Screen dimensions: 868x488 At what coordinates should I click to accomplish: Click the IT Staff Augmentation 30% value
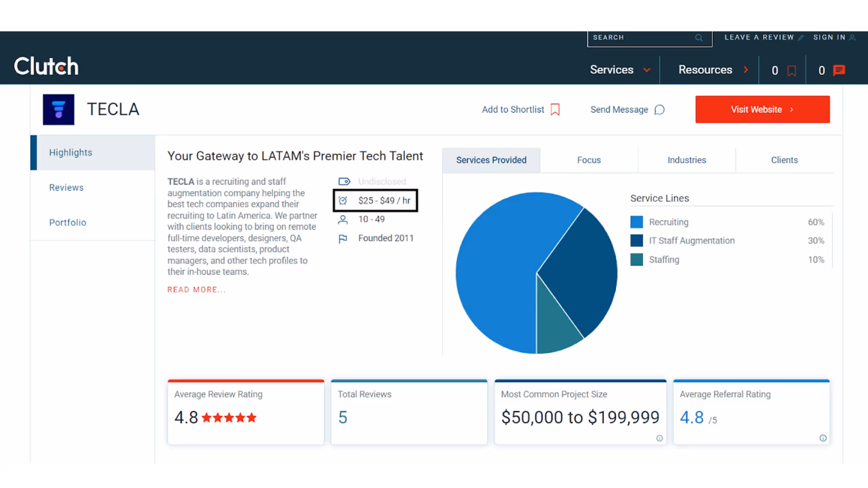816,241
